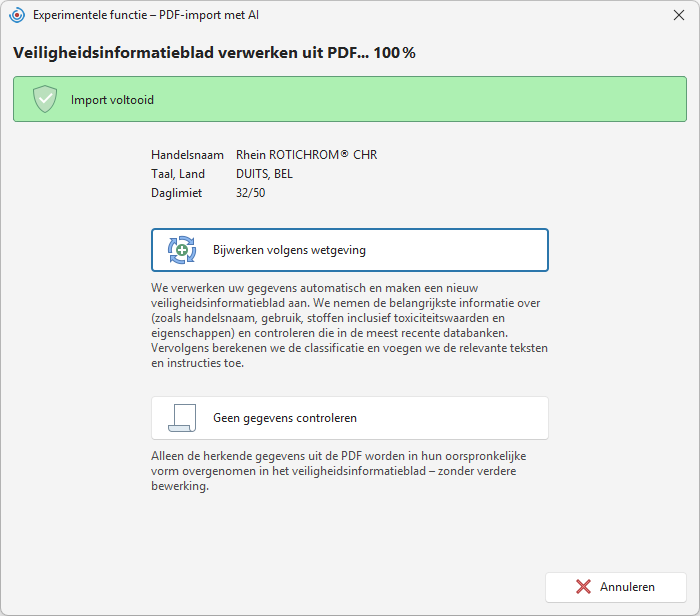Image resolution: width=700 pixels, height=616 pixels.
Task: Click the Handelsnaam label
Action: click(187, 155)
